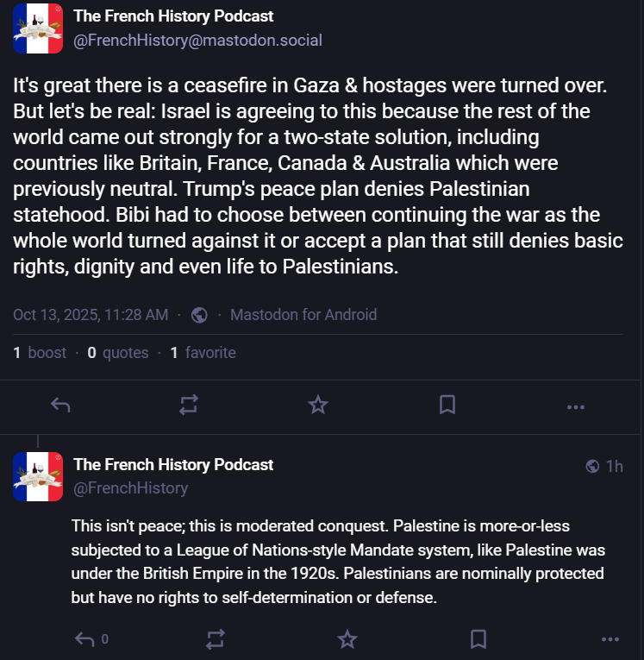This screenshot has width=644, height=660.
Task: Open more options on main post
Action: coord(576,405)
